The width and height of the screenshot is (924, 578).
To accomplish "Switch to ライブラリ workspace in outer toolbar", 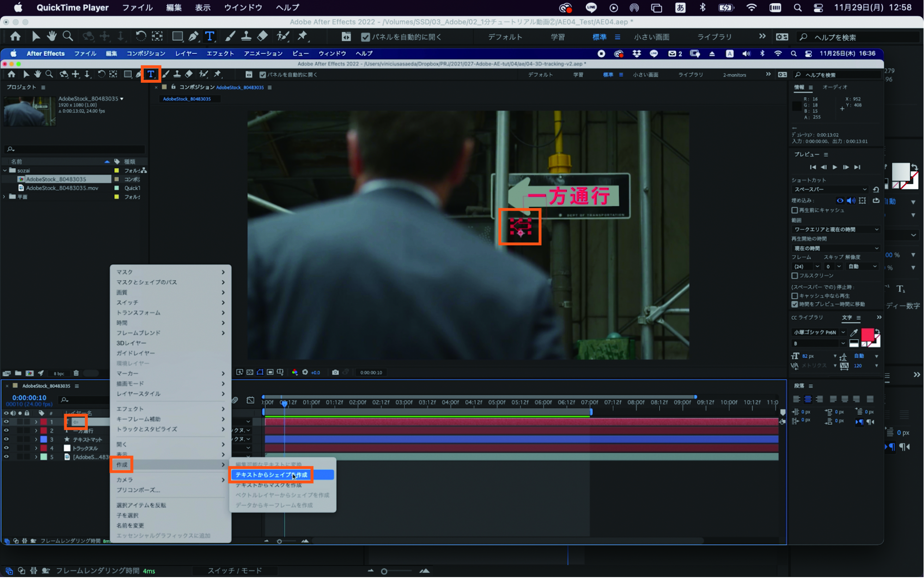I will point(714,37).
